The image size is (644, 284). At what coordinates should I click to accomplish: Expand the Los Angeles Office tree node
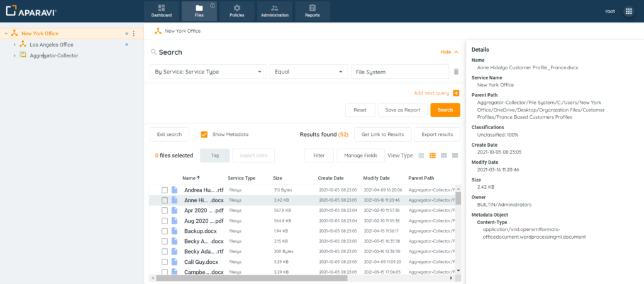tap(14, 45)
